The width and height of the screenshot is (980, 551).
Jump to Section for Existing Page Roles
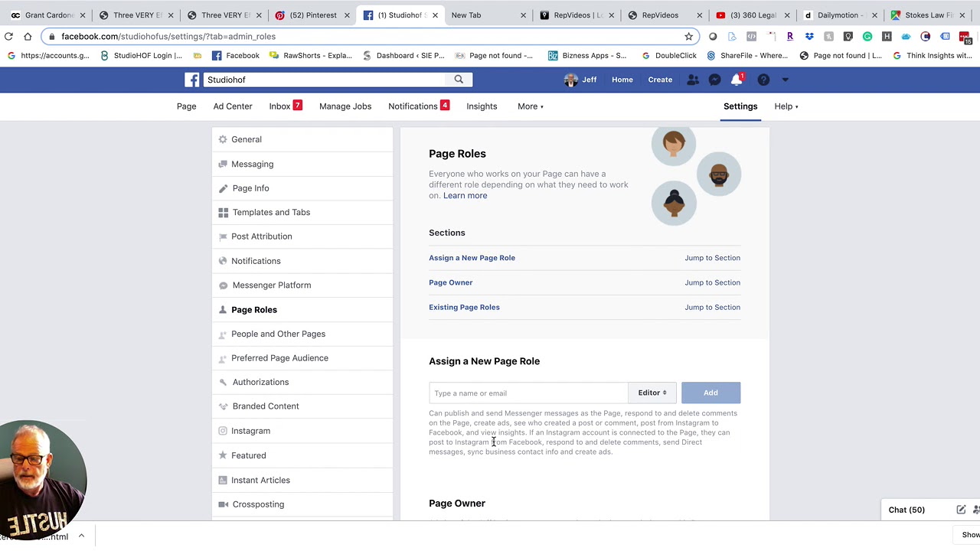tap(712, 307)
